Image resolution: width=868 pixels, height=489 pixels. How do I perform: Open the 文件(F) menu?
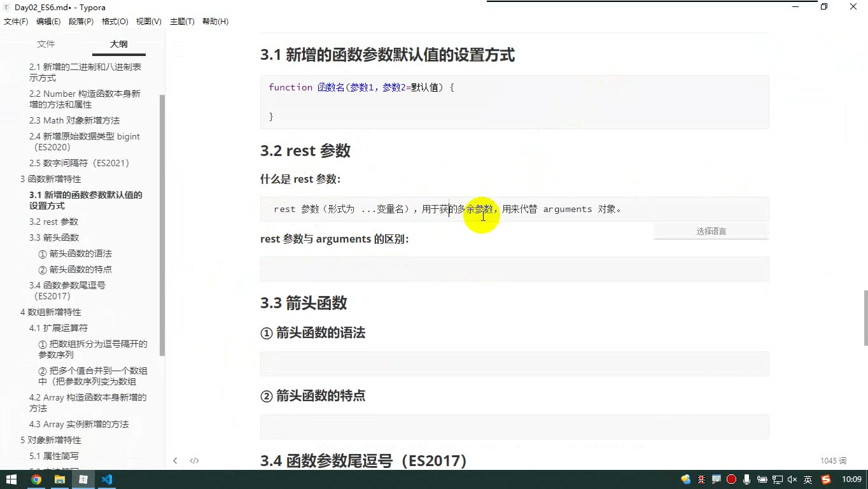point(16,22)
